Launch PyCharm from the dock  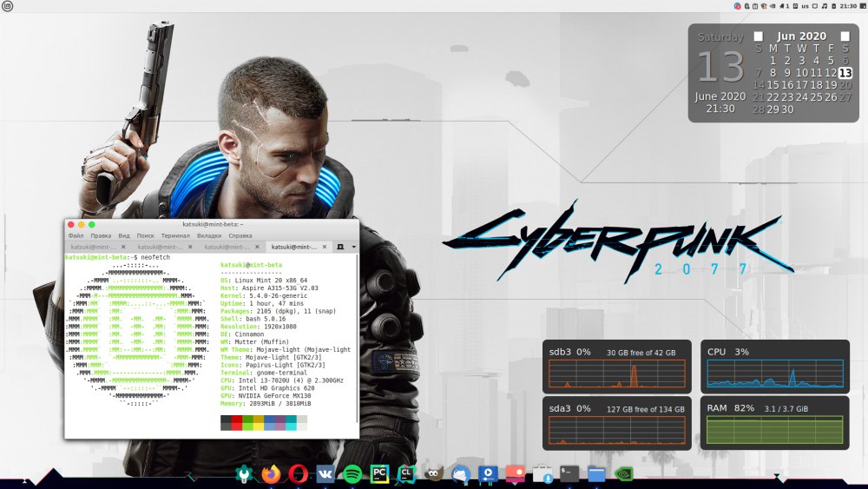click(x=379, y=474)
